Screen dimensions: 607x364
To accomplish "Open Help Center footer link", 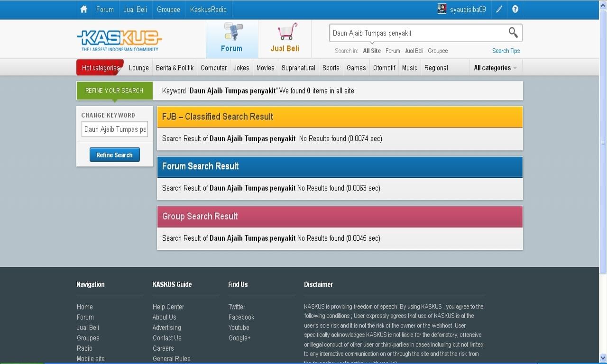I will click(168, 307).
